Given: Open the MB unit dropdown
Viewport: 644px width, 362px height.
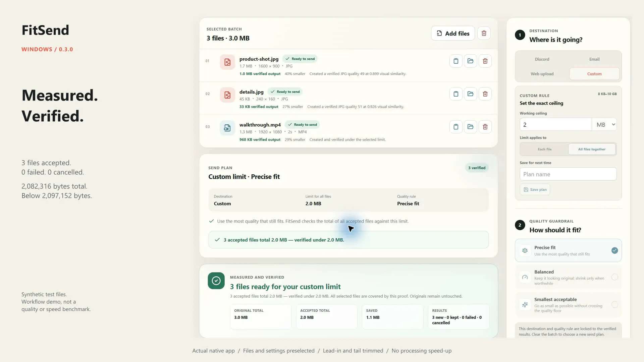Looking at the screenshot, I should point(604,125).
